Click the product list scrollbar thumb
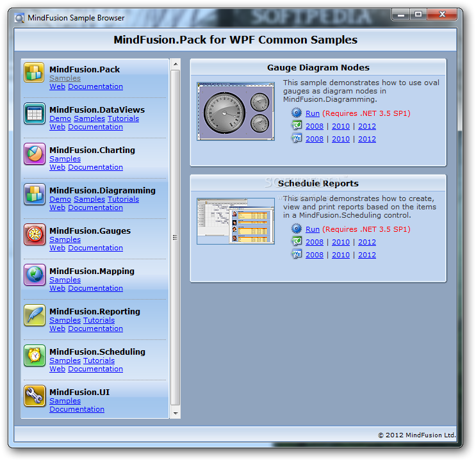 pyautogui.click(x=175, y=238)
